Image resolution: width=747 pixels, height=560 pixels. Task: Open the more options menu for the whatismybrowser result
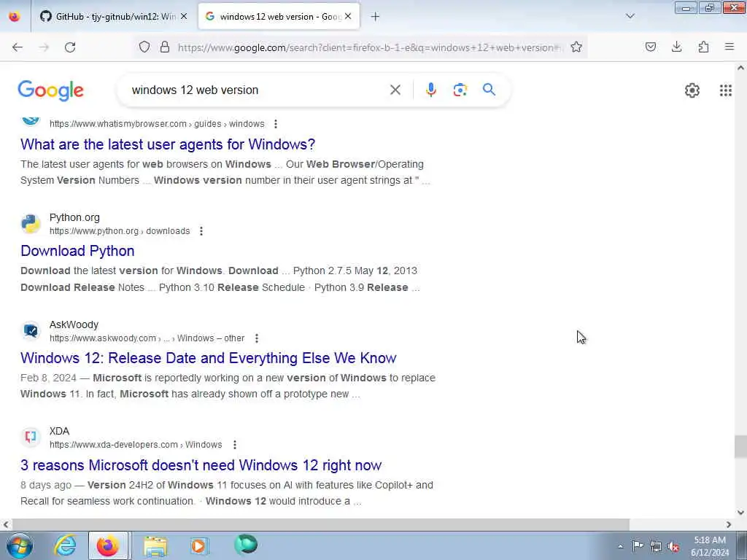[275, 124]
